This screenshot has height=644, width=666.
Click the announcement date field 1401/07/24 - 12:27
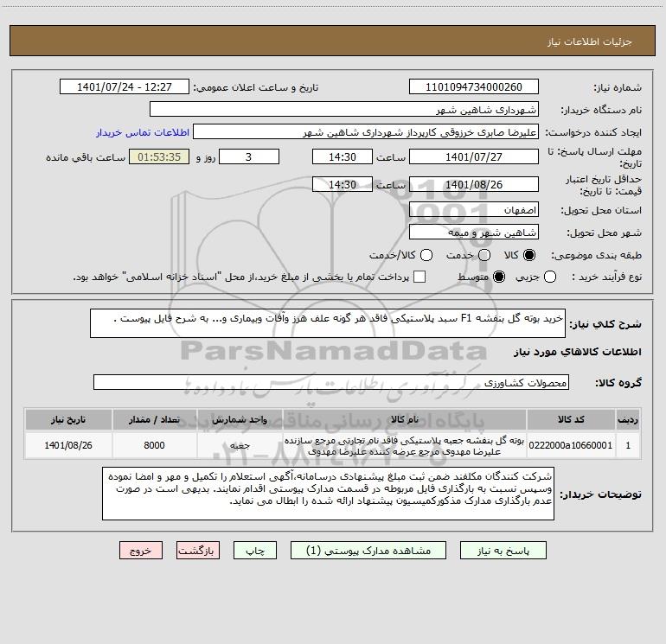tap(124, 86)
